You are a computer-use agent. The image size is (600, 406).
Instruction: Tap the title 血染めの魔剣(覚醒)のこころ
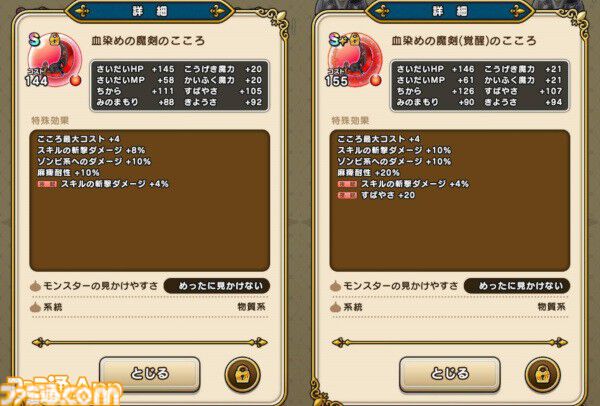464,41
